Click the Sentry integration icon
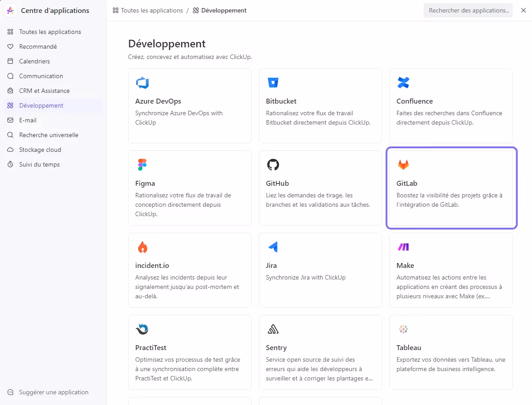The height and width of the screenshot is (405, 532). pyautogui.click(x=273, y=329)
